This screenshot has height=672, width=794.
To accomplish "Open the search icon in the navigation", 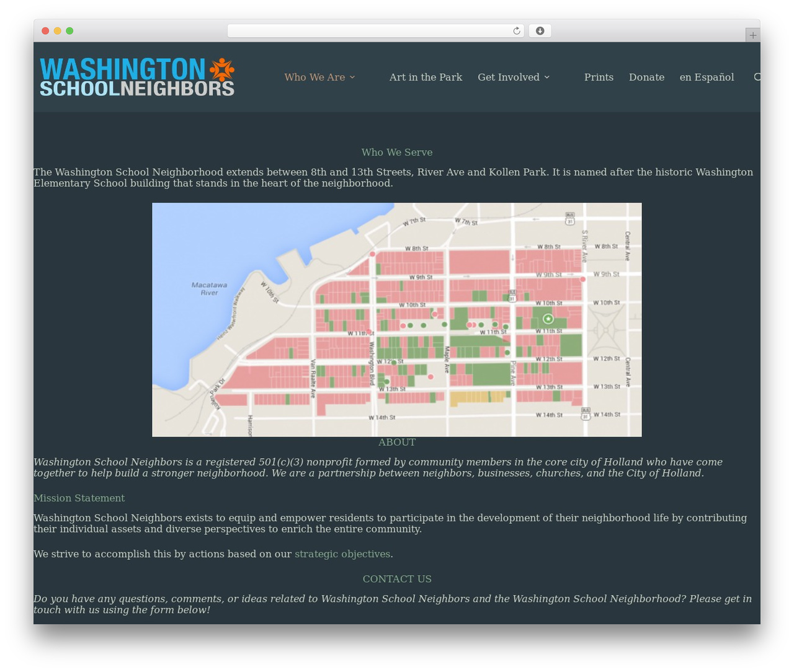I will [x=757, y=77].
